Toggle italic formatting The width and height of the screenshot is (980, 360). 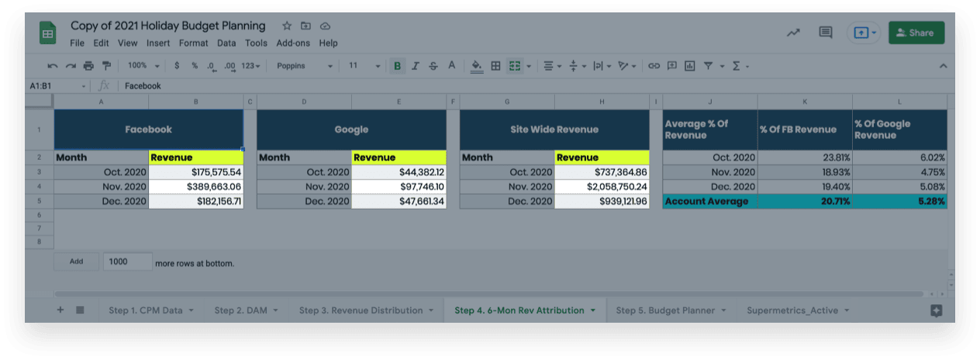point(416,66)
